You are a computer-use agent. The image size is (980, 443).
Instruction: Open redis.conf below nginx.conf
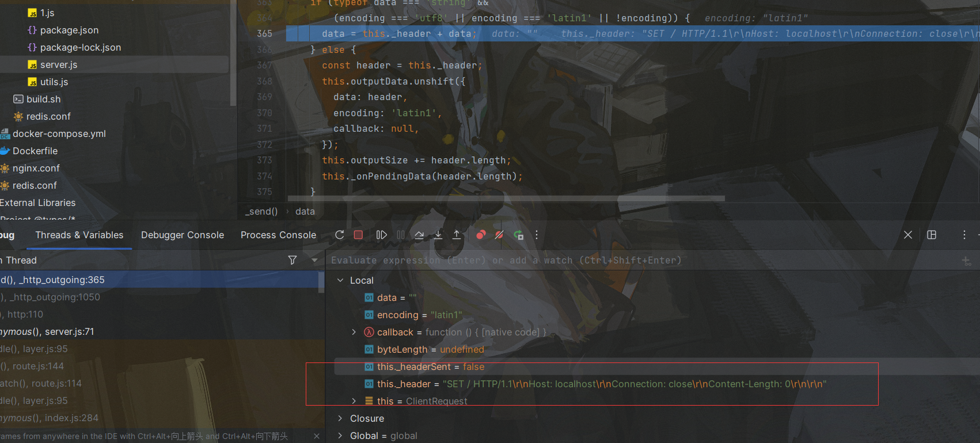click(35, 185)
